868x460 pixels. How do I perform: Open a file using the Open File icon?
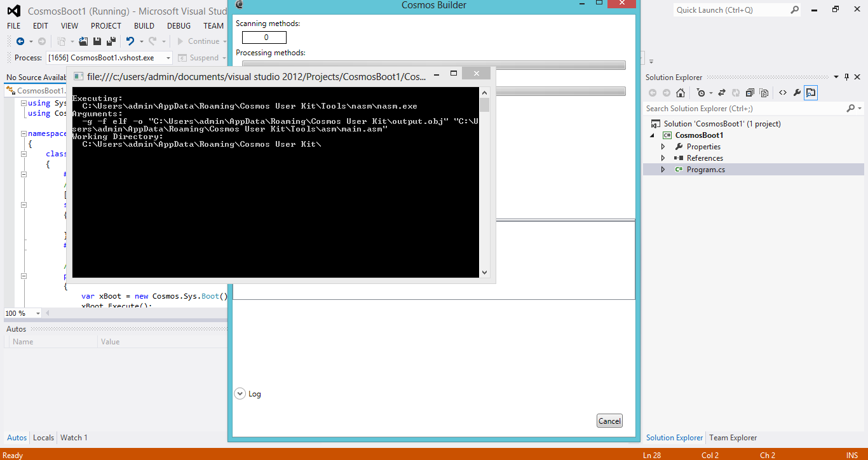(x=83, y=41)
